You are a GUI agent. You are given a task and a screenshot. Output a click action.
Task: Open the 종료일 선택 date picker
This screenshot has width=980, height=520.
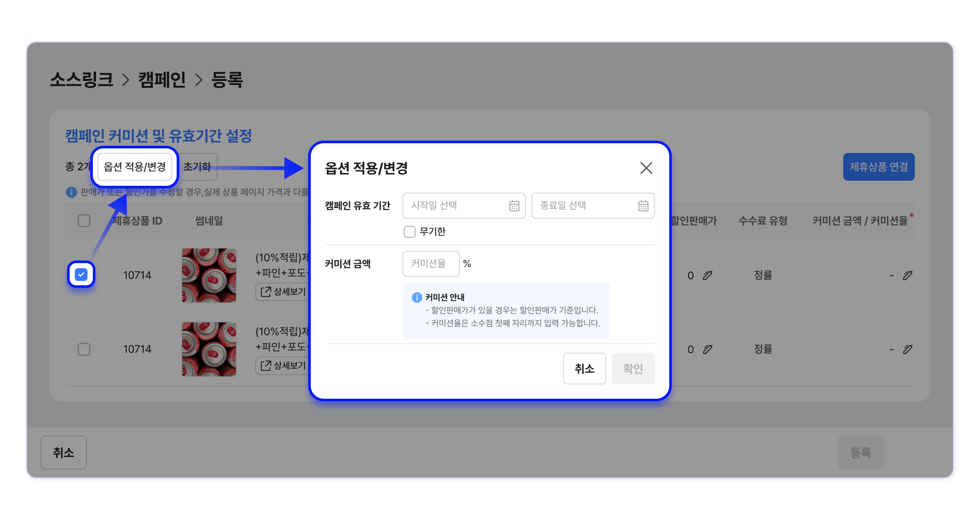pos(586,205)
